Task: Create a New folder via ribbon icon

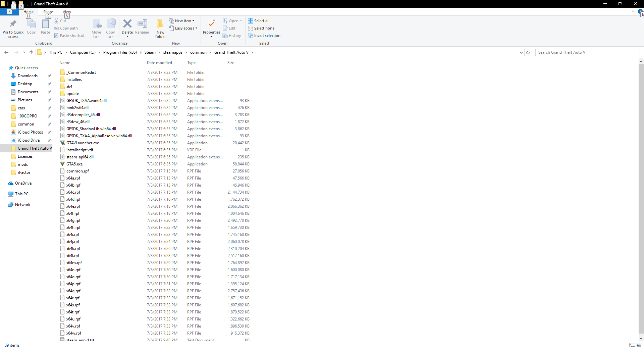Action: (160, 24)
